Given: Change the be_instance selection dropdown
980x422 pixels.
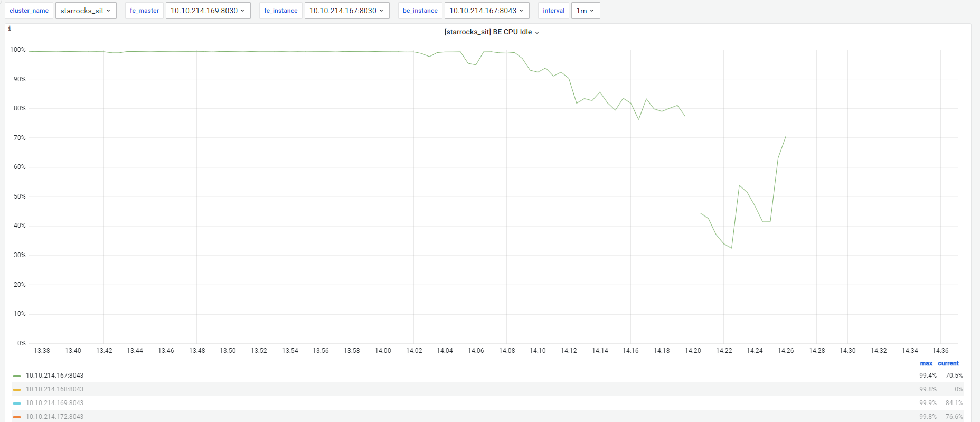Looking at the screenshot, I should tap(486, 11).
